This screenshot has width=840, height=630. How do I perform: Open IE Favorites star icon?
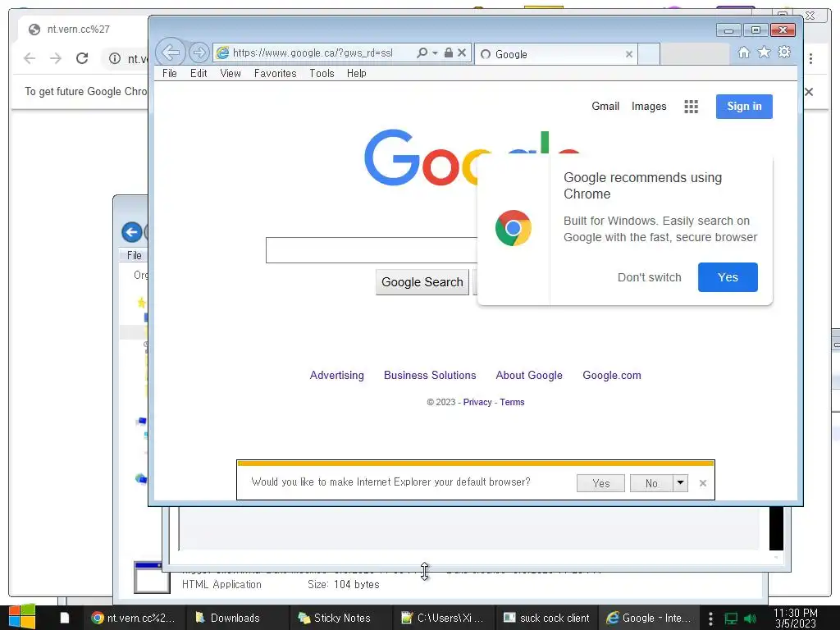click(x=764, y=52)
